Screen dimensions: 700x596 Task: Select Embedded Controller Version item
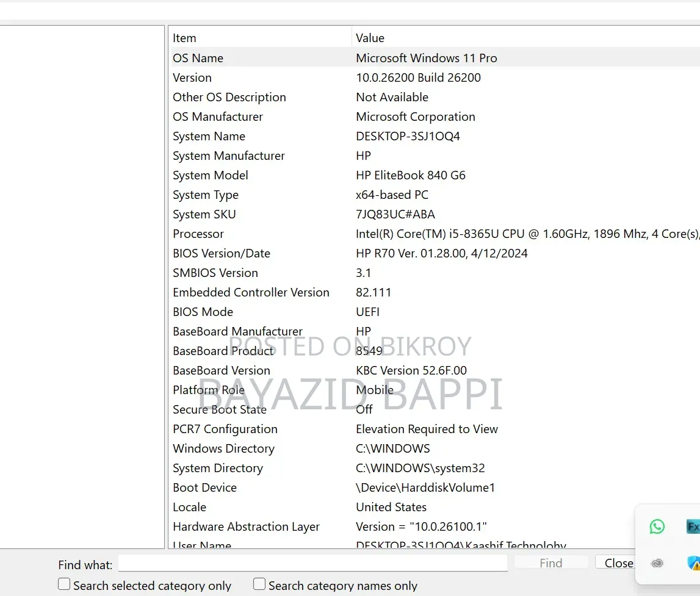[x=251, y=293]
